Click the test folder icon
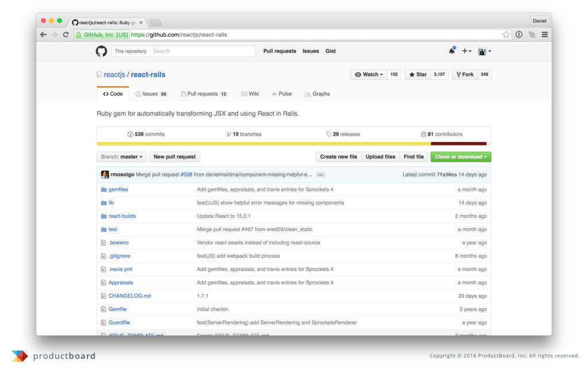588x368 pixels. (103, 229)
